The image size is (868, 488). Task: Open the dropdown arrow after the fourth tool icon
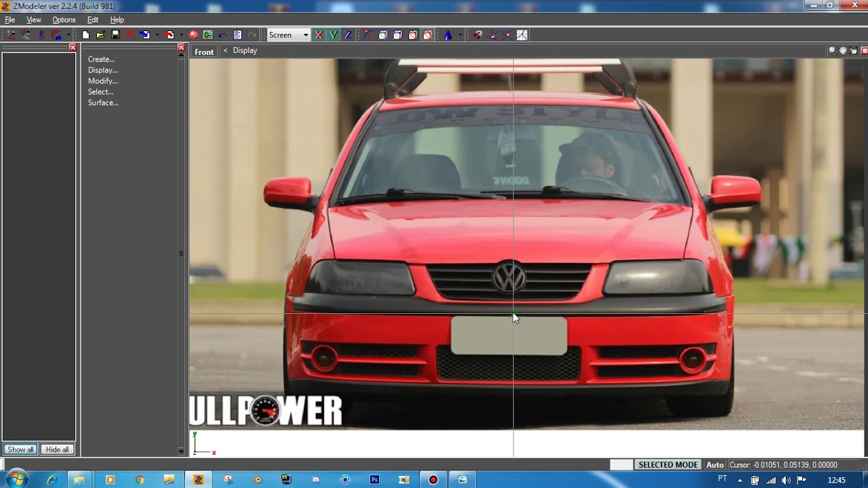[68, 35]
